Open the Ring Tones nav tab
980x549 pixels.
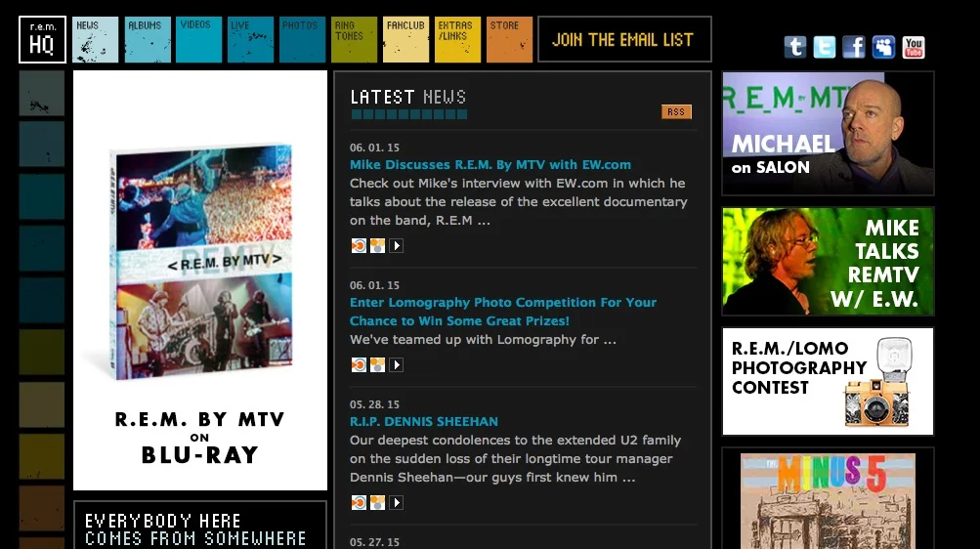355,39
